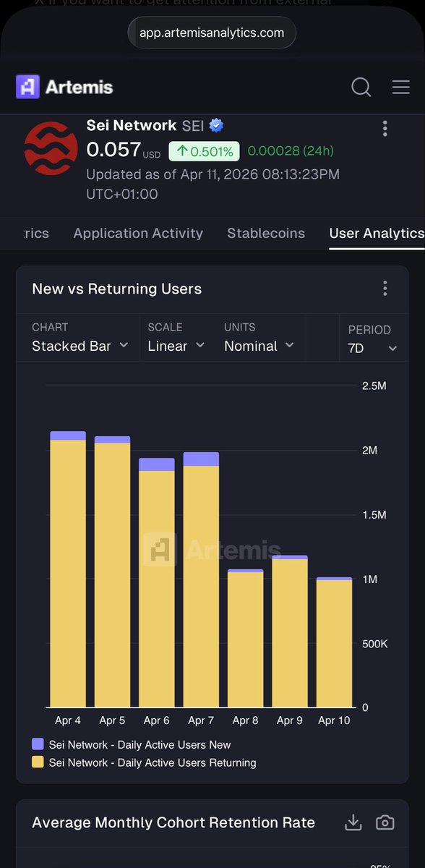Toggle Daily Active Users New legend
The height and width of the screenshot is (868, 425).
pos(132,744)
